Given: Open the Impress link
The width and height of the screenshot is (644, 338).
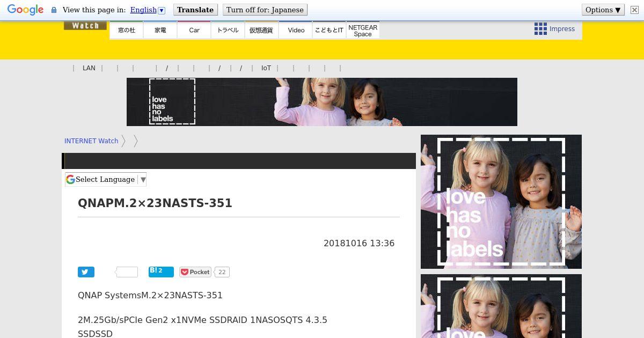Looking at the screenshot, I should pyautogui.click(x=562, y=29).
